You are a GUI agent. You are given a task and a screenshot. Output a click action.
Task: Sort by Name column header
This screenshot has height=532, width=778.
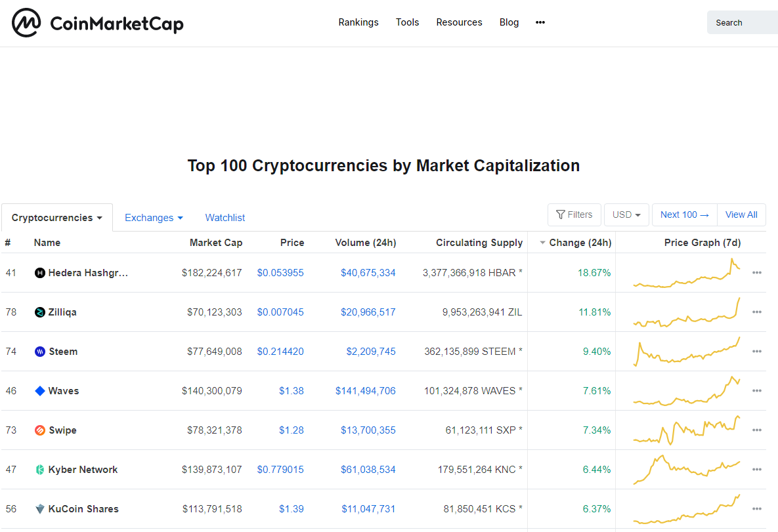pyautogui.click(x=47, y=243)
